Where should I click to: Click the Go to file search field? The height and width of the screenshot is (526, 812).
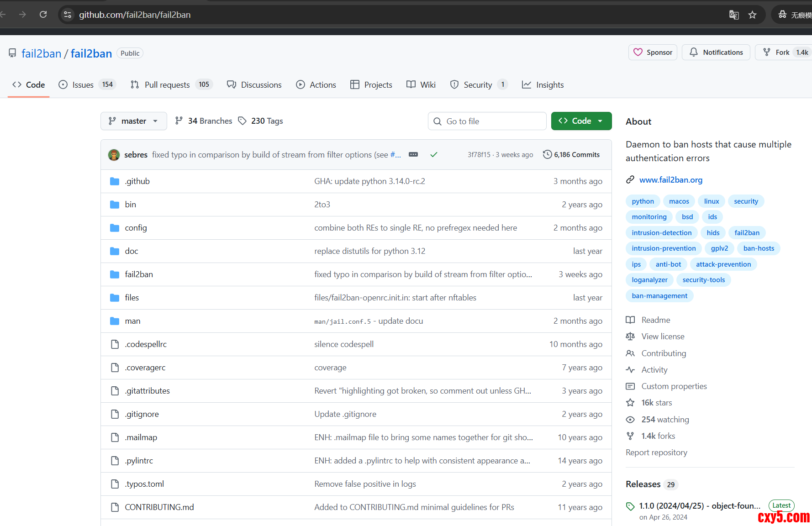(487, 121)
